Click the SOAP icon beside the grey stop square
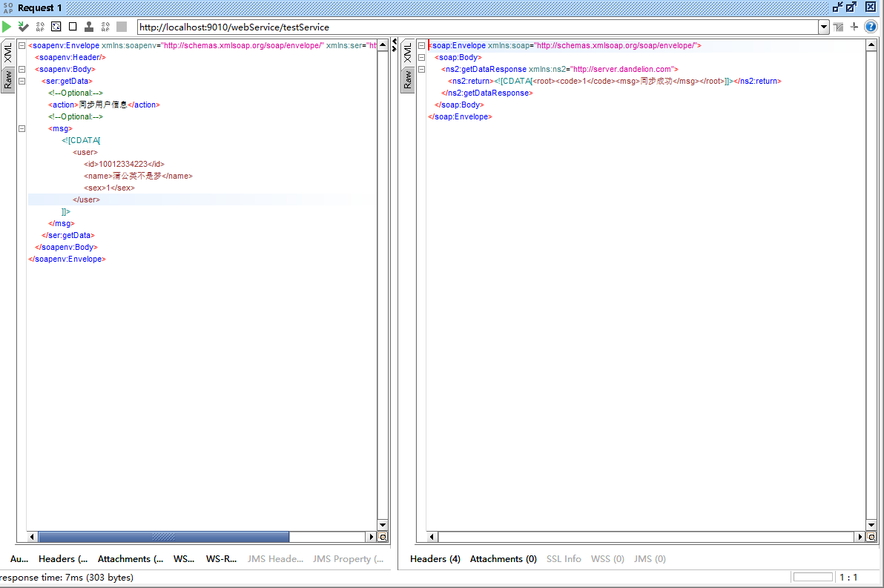This screenshot has height=588, width=884. [x=105, y=27]
